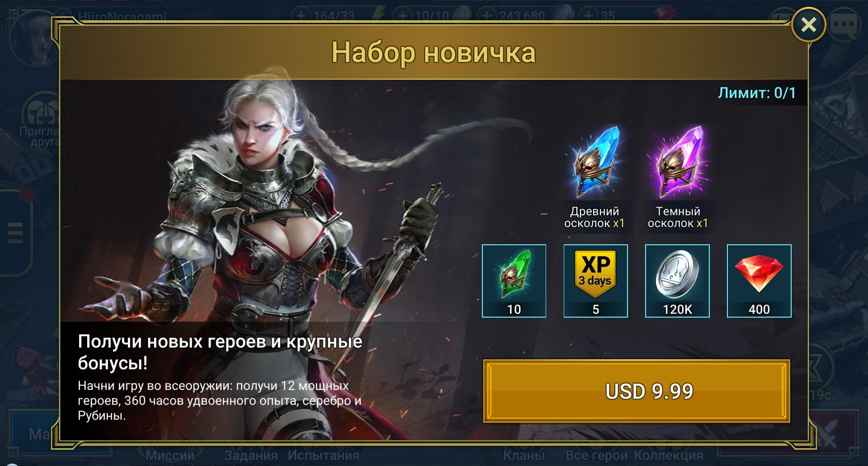Open the Все герои section
This screenshot has width=868, height=466.
point(597,455)
